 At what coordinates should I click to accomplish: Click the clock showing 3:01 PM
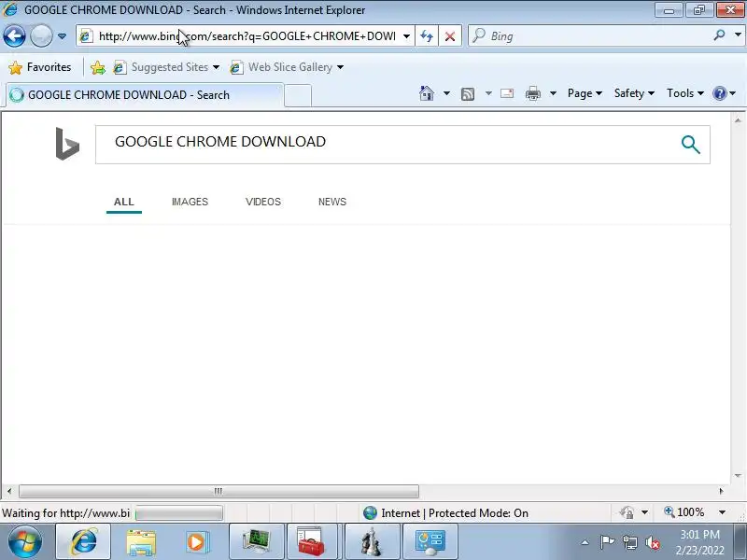tap(699, 542)
